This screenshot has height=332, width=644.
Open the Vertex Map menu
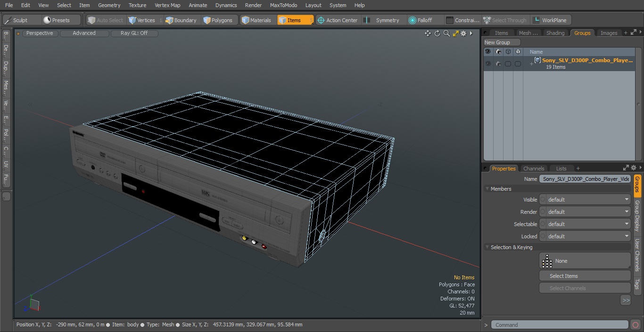click(167, 5)
